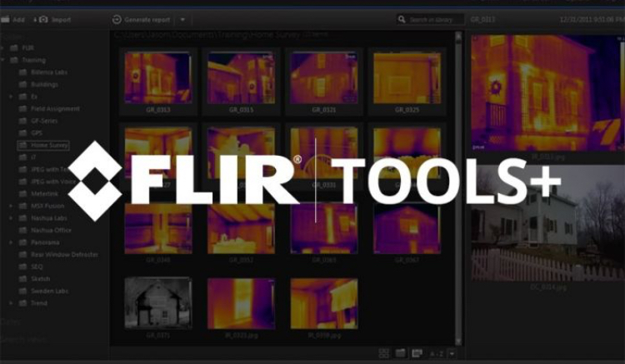Select the second view-mode icon in the bottom bar
Viewport: 625px width, 364px height.
pos(400,353)
